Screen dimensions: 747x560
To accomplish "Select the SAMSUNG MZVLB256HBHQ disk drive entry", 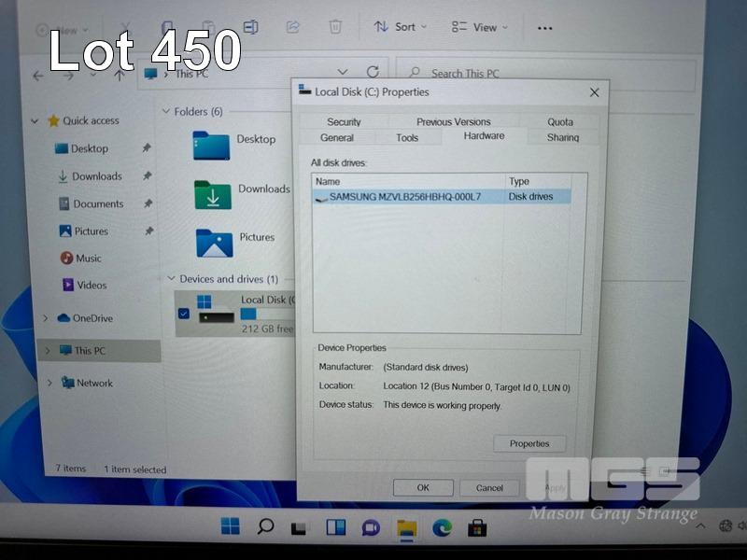I will (404, 197).
